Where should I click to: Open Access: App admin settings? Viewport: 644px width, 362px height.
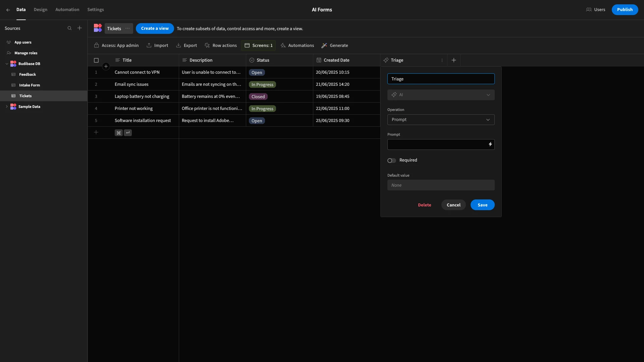pos(116,46)
